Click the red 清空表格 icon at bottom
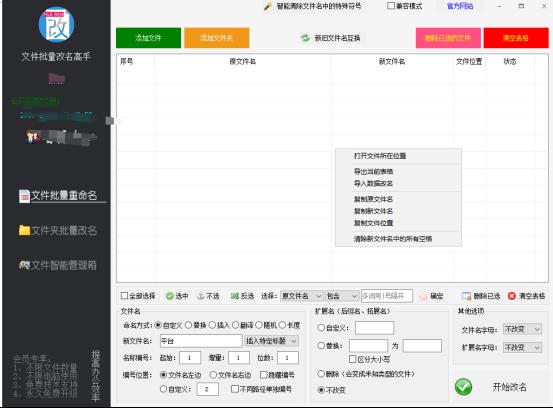553x408 pixels. point(512,296)
